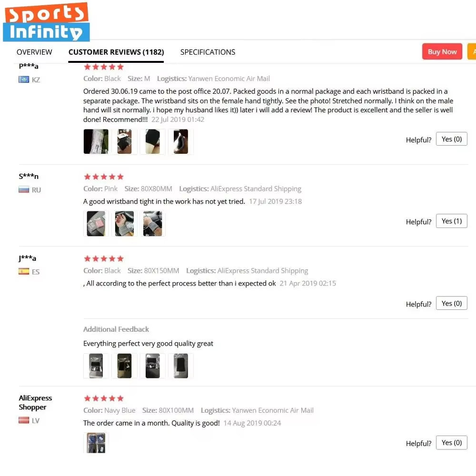This screenshot has height=476, width=476.
Task: Select the Customer Reviews (1182) tab
Action: click(x=116, y=52)
